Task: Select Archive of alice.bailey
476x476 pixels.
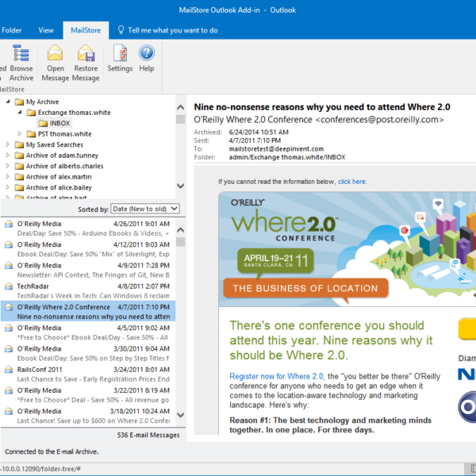Action: coord(53,187)
